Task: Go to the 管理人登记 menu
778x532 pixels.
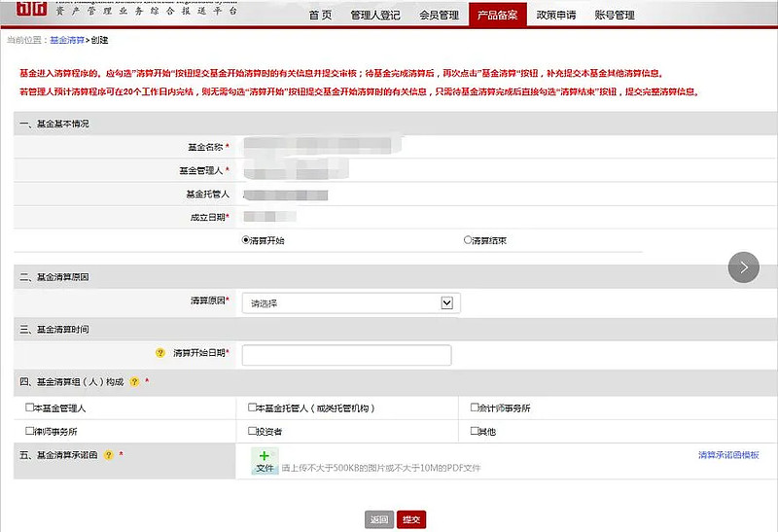Action: point(375,15)
